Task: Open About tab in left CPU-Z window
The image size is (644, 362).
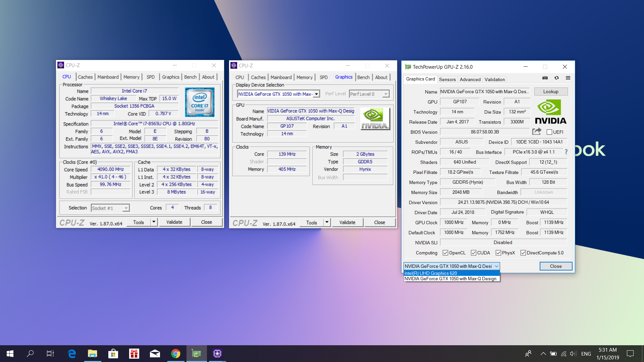Action: (x=208, y=77)
